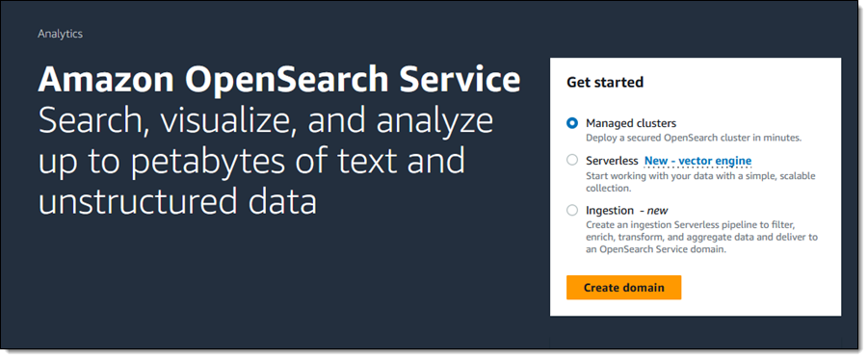This screenshot has width=868, height=359.
Task: Go to the Analytics breadcrumb
Action: [x=61, y=34]
